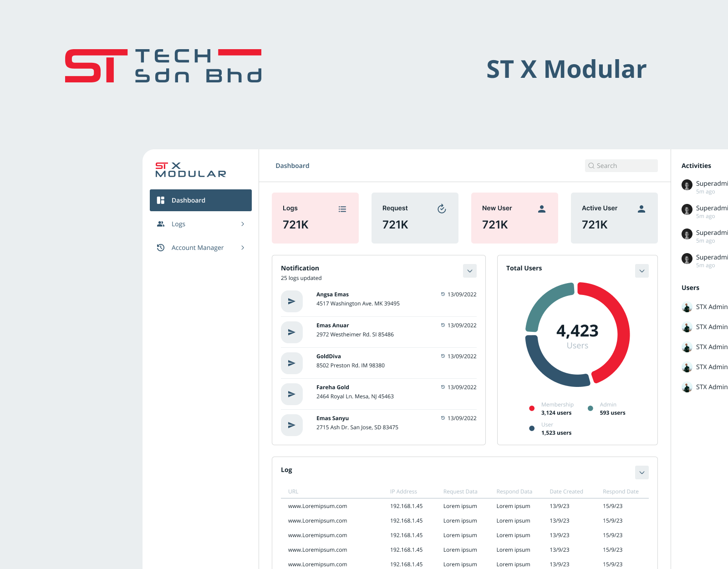This screenshot has width=728, height=569.
Task: Click the Account Manager history icon
Action: click(161, 248)
